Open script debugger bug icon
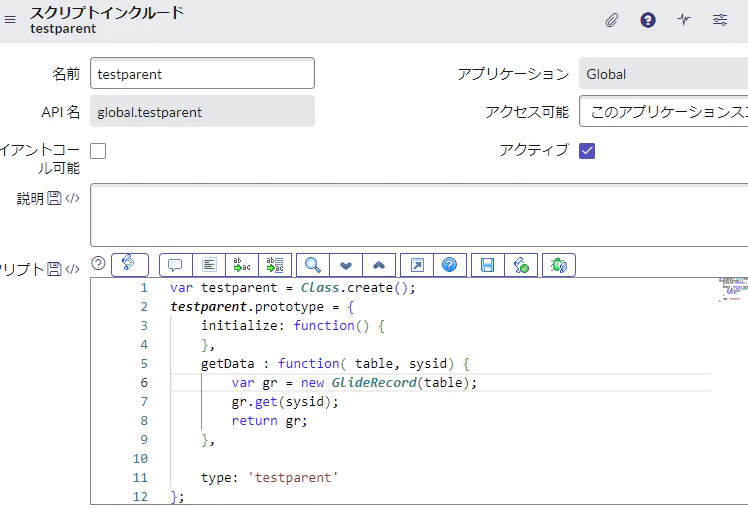 click(559, 265)
